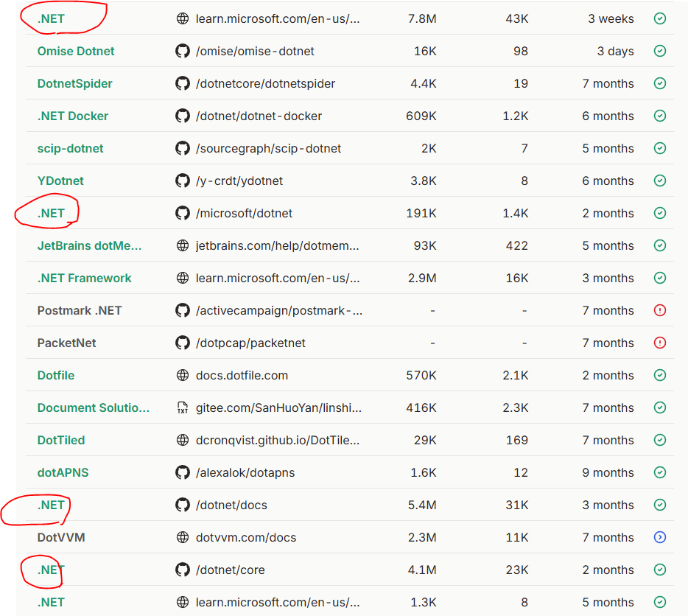
Task: Open the JetBrains dotMe... library link
Action: pyautogui.click(x=90, y=245)
